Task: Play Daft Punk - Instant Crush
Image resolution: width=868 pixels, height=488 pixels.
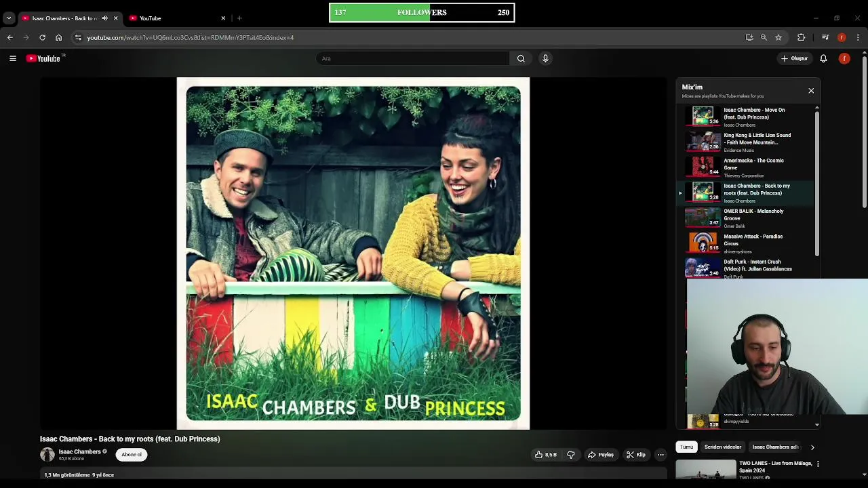Action: [x=746, y=268]
